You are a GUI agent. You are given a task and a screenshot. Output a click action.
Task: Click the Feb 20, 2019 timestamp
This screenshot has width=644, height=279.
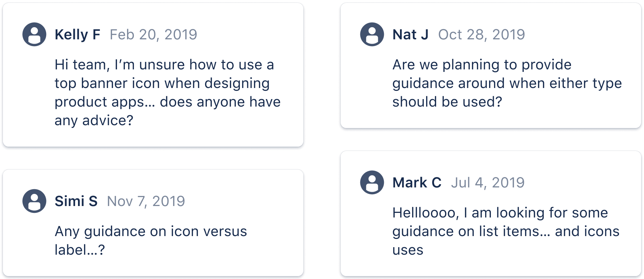tap(153, 35)
